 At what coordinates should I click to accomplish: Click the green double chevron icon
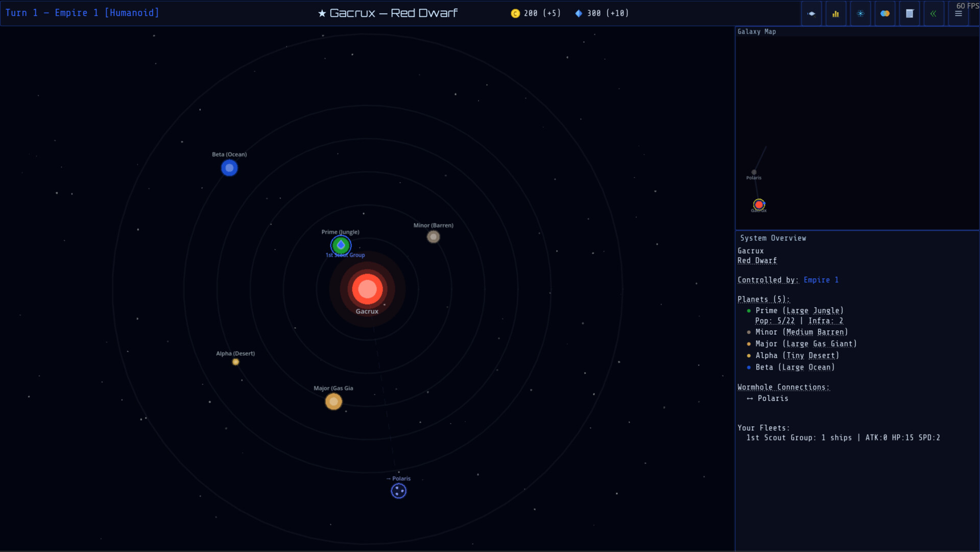tap(933, 14)
